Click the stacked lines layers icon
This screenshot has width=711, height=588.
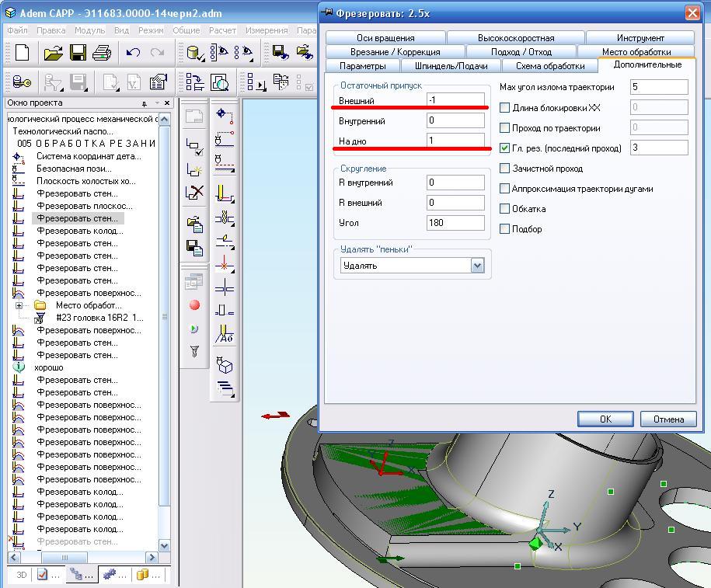(225, 389)
